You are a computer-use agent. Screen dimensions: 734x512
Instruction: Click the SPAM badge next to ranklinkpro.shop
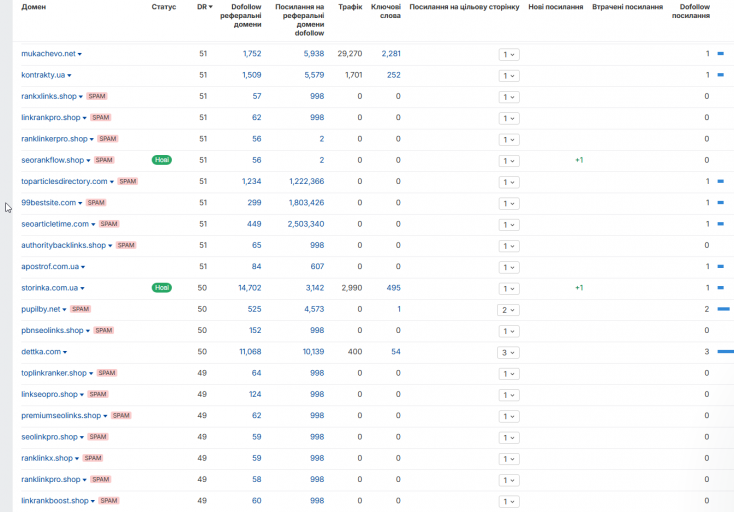[x=101, y=479]
